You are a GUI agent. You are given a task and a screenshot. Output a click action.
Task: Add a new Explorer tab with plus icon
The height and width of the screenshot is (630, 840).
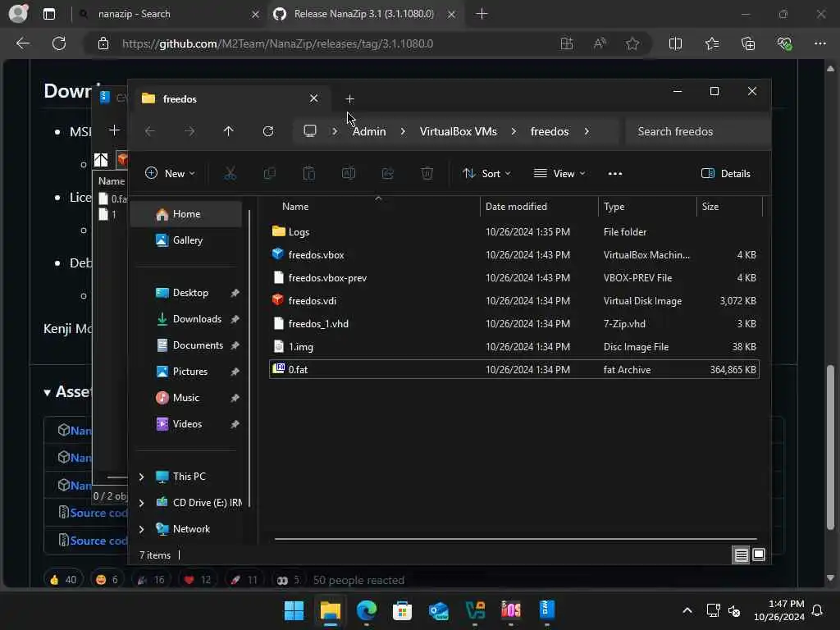pyautogui.click(x=349, y=99)
